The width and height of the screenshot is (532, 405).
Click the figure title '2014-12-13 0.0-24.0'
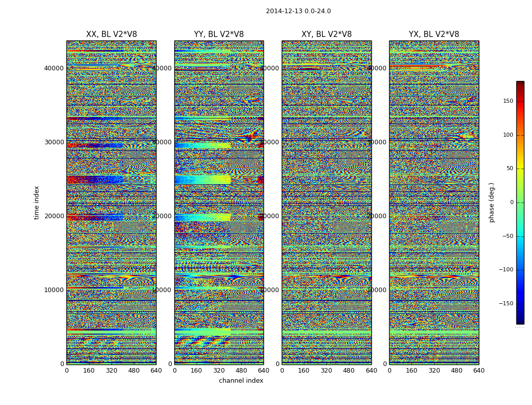(298, 11)
